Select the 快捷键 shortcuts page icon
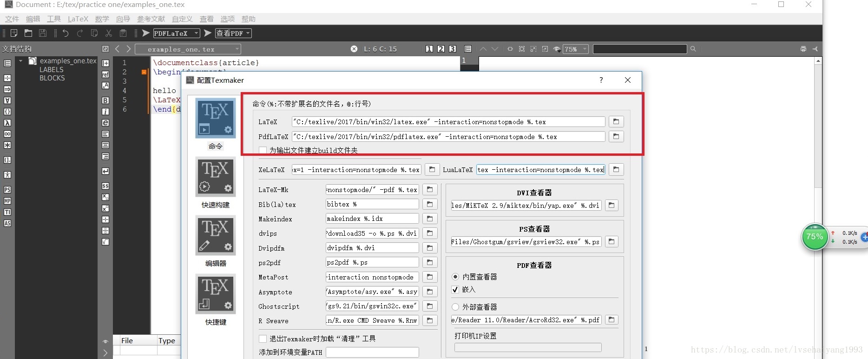Viewport: 868px width, 359px height. [216, 294]
